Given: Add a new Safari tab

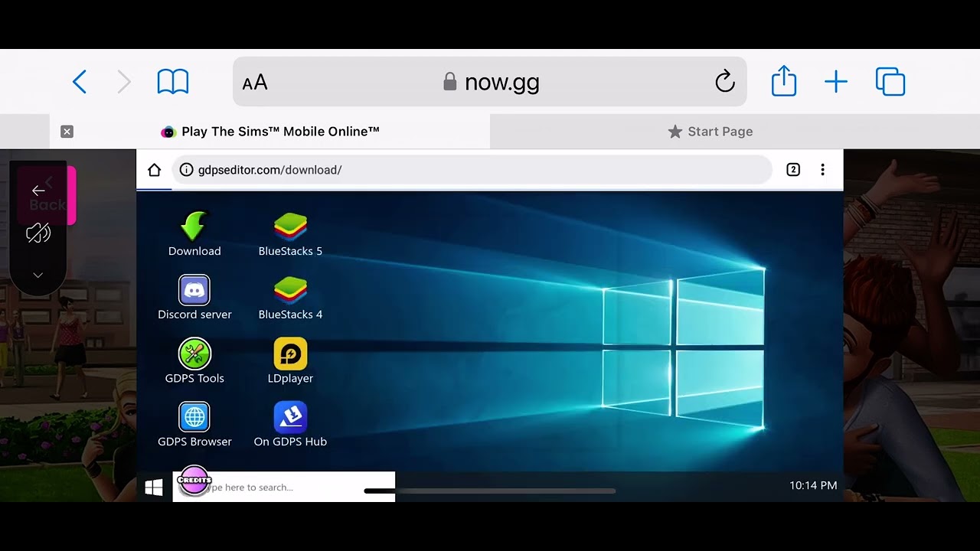Looking at the screenshot, I should tap(836, 82).
